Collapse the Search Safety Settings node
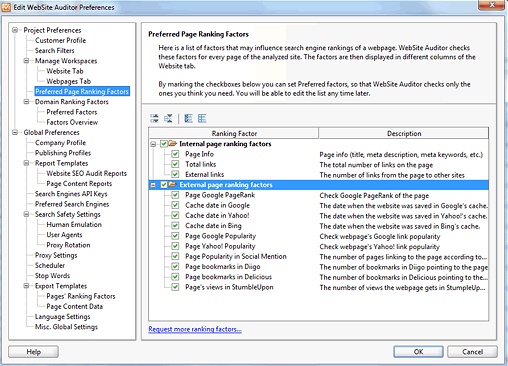Screen dimensions: 508x366 point(26,214)
